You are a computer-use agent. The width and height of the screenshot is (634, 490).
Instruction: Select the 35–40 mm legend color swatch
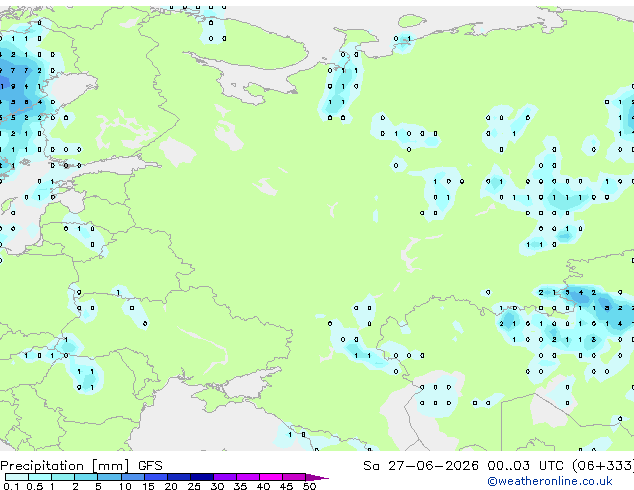point(248,477)
